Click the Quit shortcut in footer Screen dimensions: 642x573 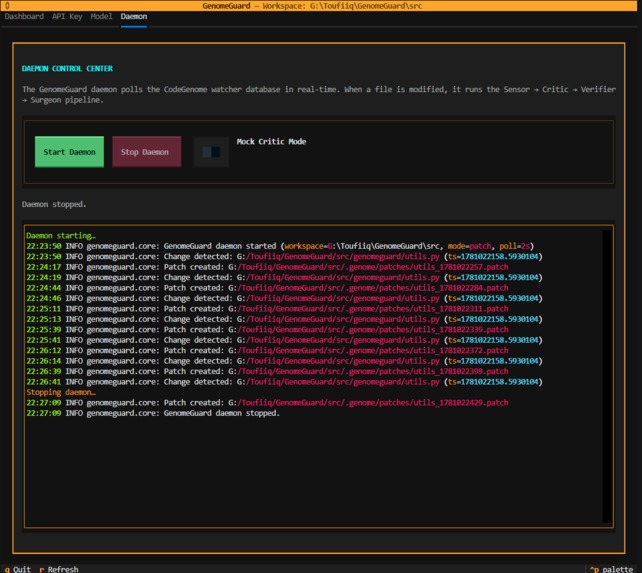[18, 569]
